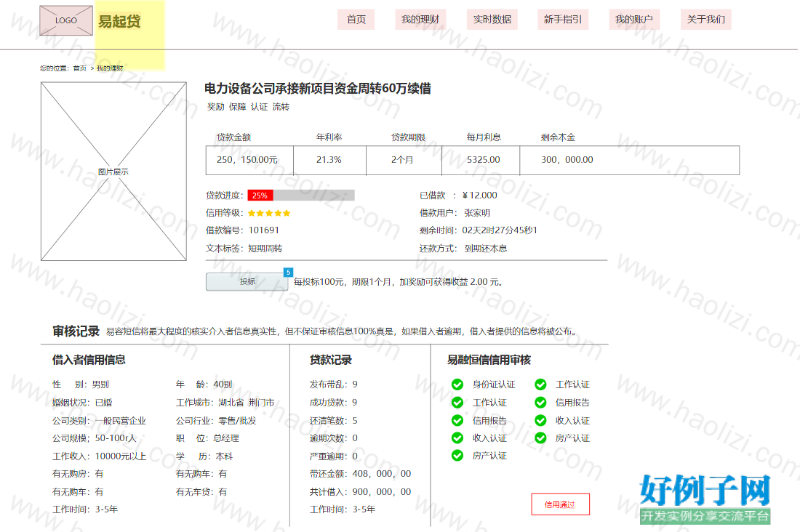800x532 pixels.
Task: Click the 我的理财 breadcrumb link
Action: [110, 68]
